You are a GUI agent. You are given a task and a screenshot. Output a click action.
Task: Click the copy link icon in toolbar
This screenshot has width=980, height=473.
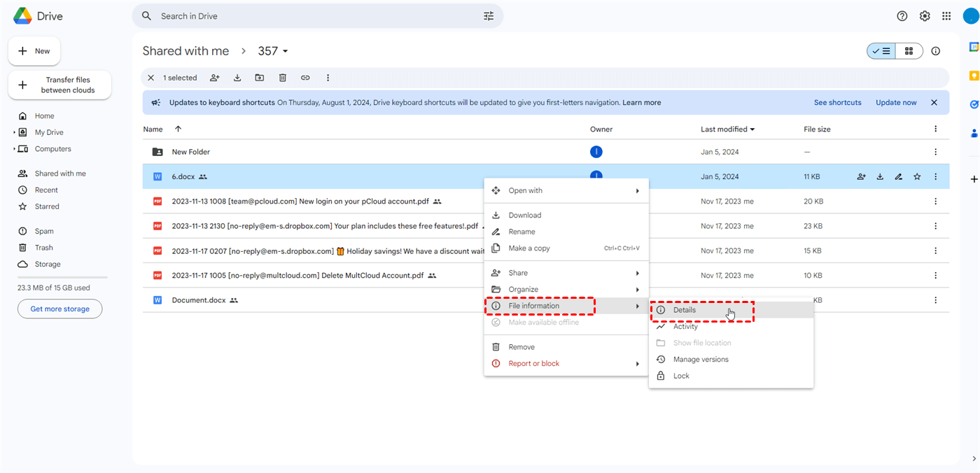click(x=305, y=78)
